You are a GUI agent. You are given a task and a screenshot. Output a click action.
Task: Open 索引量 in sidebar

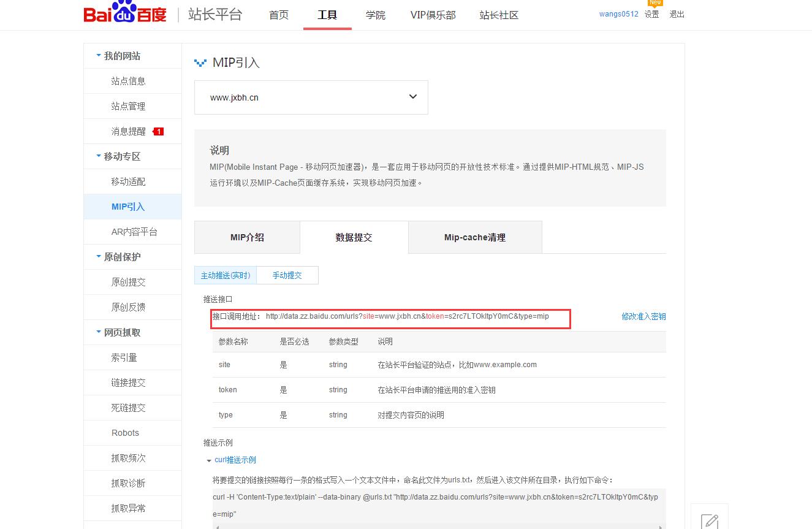pos(124,357)
